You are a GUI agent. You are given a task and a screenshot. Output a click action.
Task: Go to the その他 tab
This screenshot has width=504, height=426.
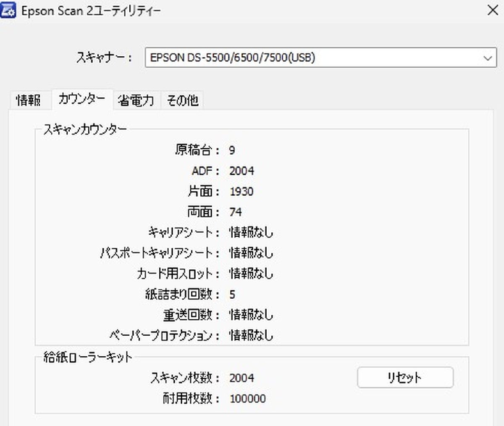pos(182,100)
